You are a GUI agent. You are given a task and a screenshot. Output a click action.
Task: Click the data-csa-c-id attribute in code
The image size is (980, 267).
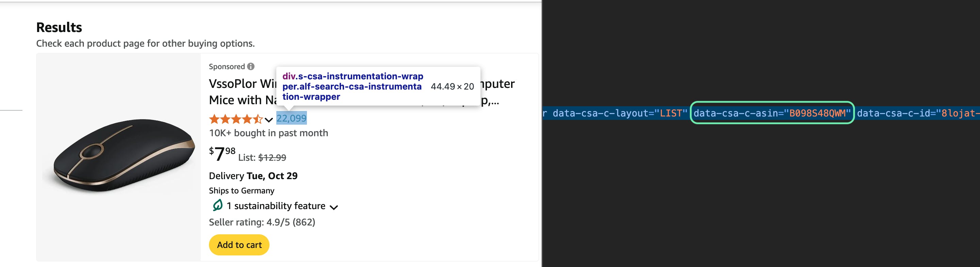918,113
